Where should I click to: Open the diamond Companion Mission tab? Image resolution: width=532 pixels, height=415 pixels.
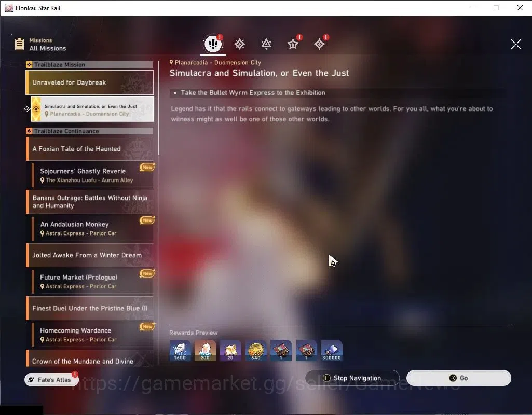click(x=319, y=44)
